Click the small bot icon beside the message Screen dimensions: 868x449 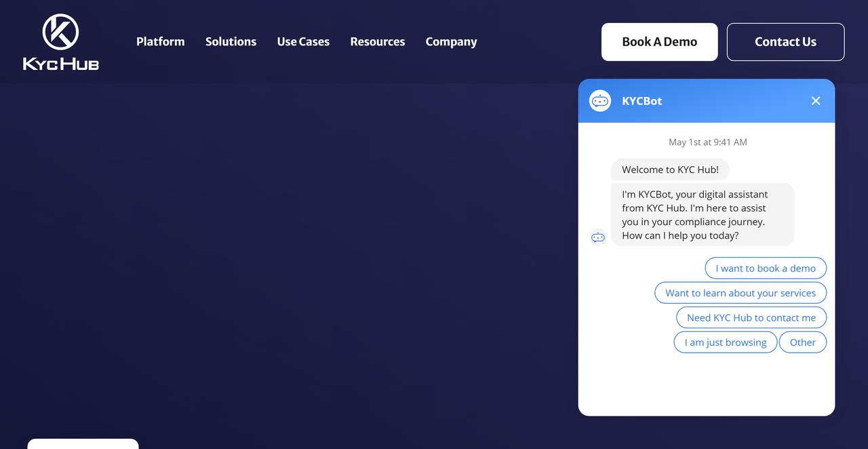598,237
